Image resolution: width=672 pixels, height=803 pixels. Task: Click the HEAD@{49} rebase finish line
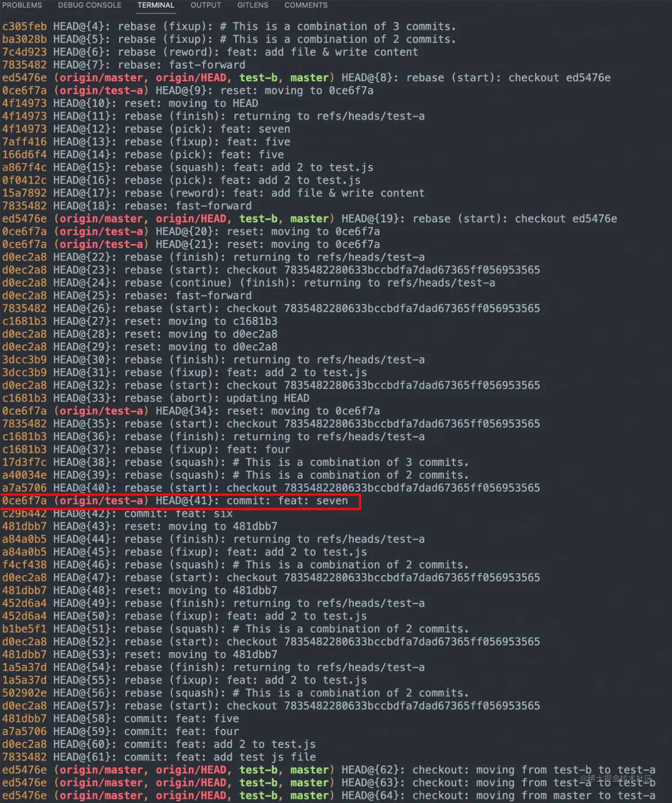(x=213, y=603)
